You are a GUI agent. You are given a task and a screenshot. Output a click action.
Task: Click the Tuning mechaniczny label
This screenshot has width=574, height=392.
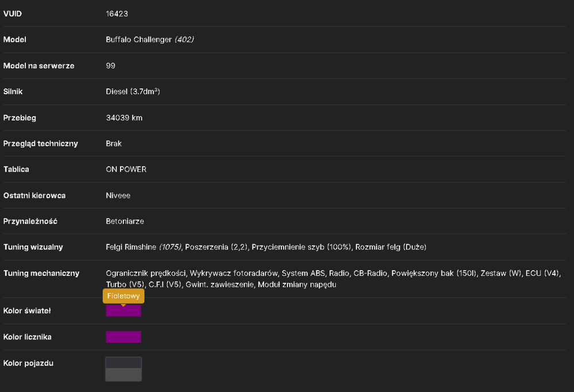pos(41,273)
